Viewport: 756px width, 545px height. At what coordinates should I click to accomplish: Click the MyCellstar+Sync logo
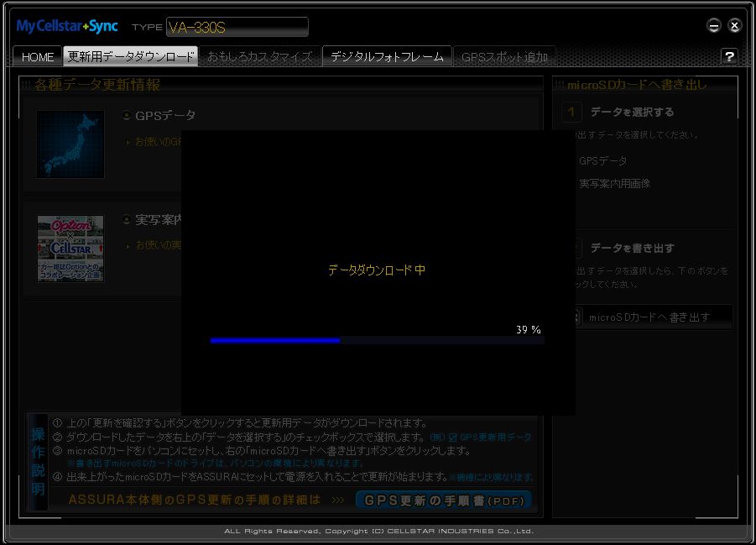(x=67, y=27)
